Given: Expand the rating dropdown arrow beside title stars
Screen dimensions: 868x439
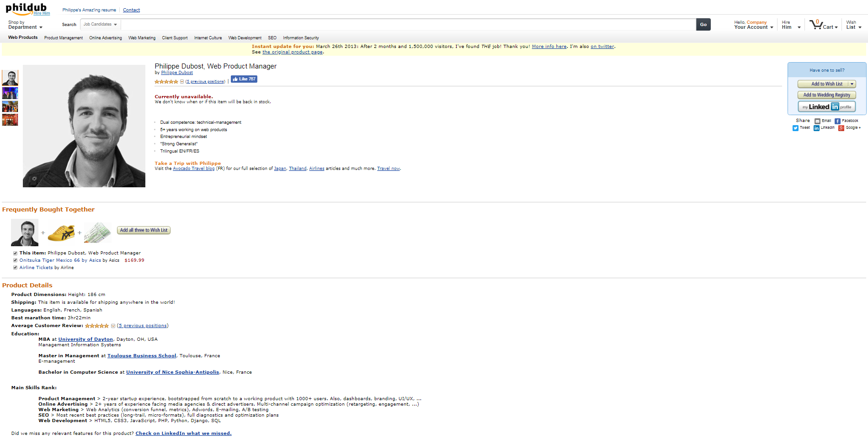Looking at the screenshot, I should [182, 82].
